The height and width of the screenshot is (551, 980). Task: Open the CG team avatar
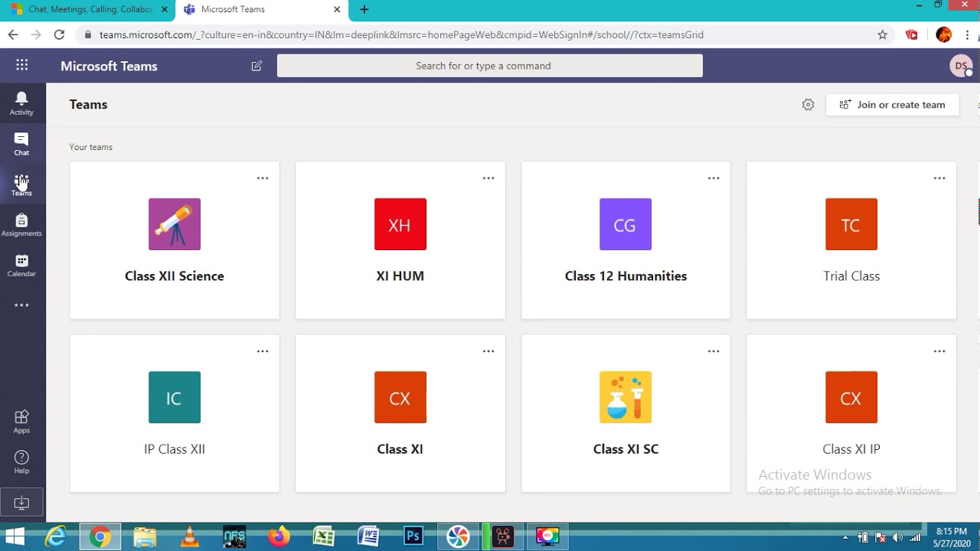pos(626,224)
